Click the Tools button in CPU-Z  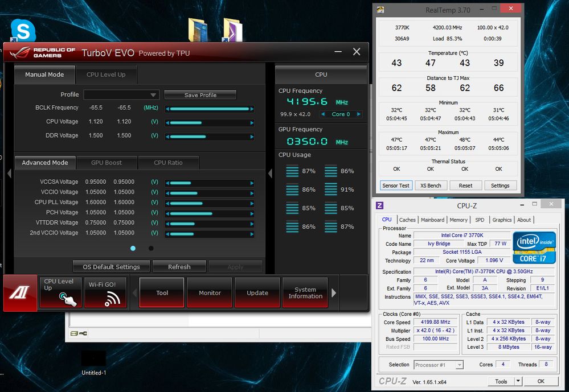[501, 381]
